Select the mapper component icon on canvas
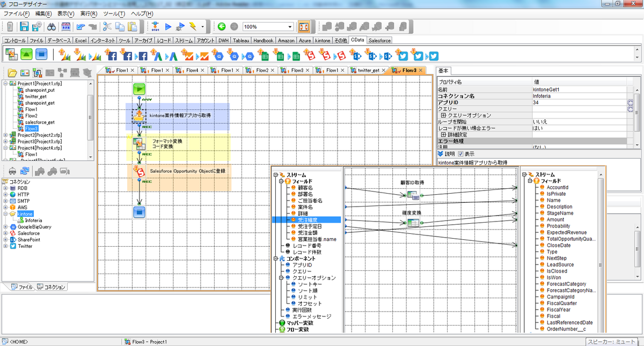This screenshot has width=644, height=346. click(x=140, y=143)
